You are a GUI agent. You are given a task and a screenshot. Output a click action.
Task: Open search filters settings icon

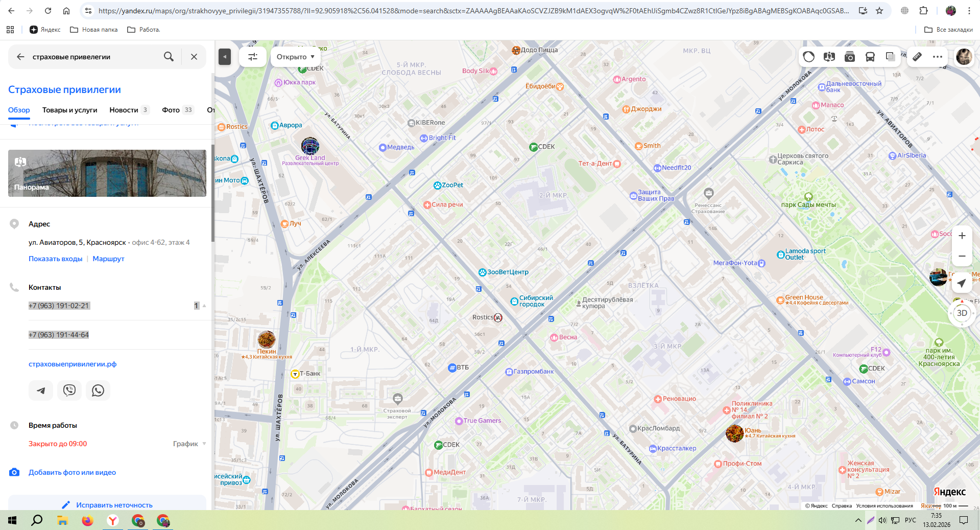253,57
